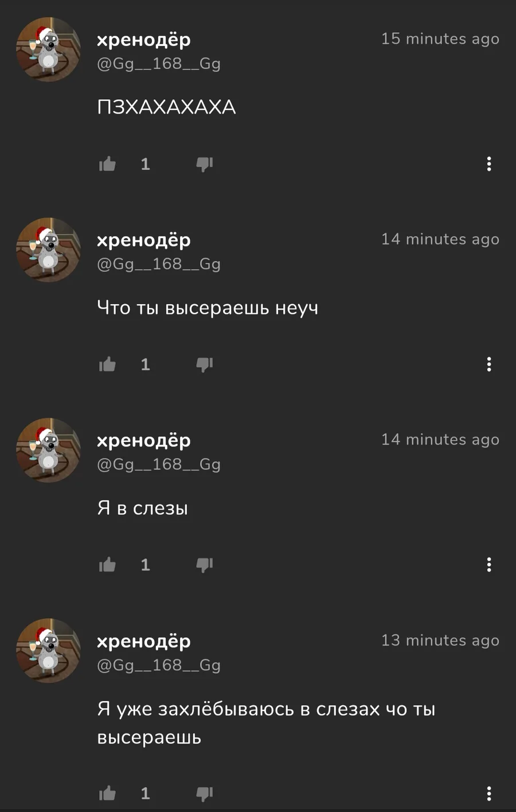
Task: Like the "Я уже захлёбываюсь" comment
Action: (107, 794)
